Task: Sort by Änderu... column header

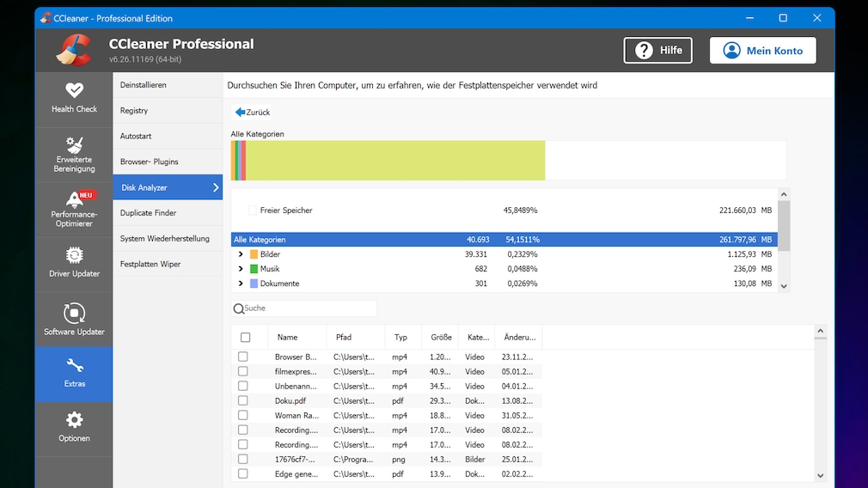Action: 519,337
